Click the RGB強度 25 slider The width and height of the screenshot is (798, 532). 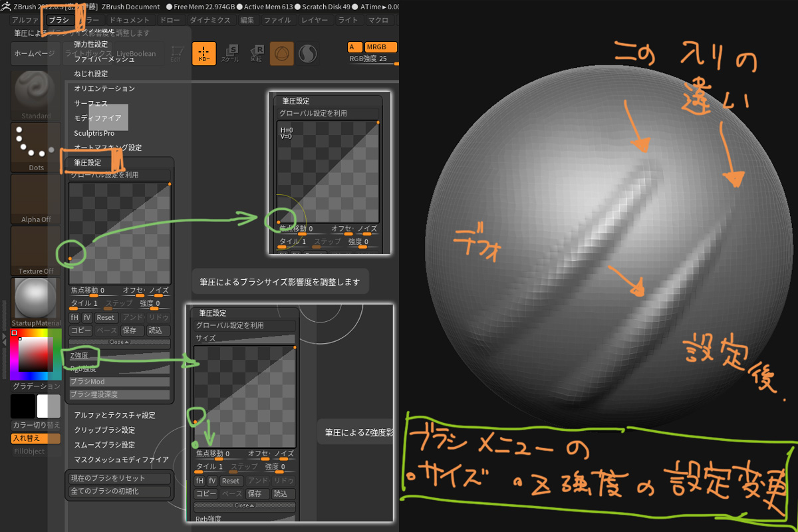click(x=373, y=59)
